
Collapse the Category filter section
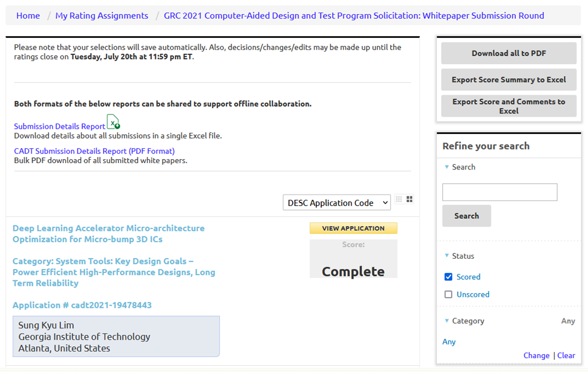[447, 321]
